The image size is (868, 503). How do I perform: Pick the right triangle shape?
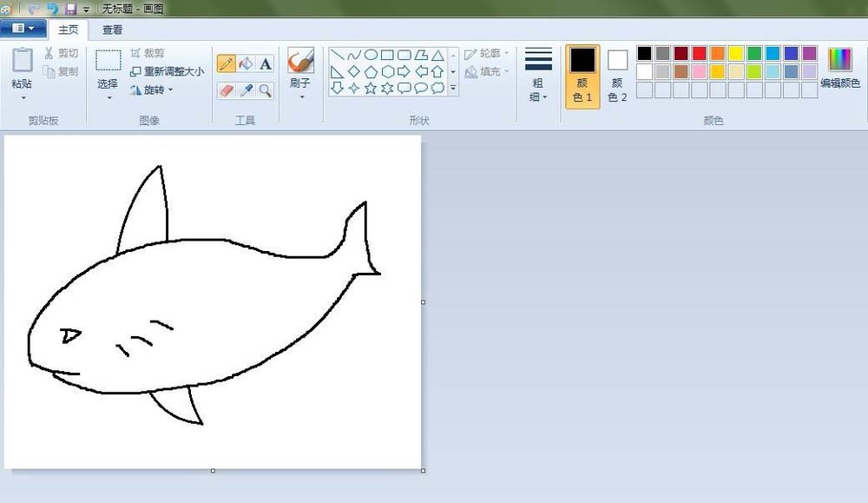coord(337,71)
